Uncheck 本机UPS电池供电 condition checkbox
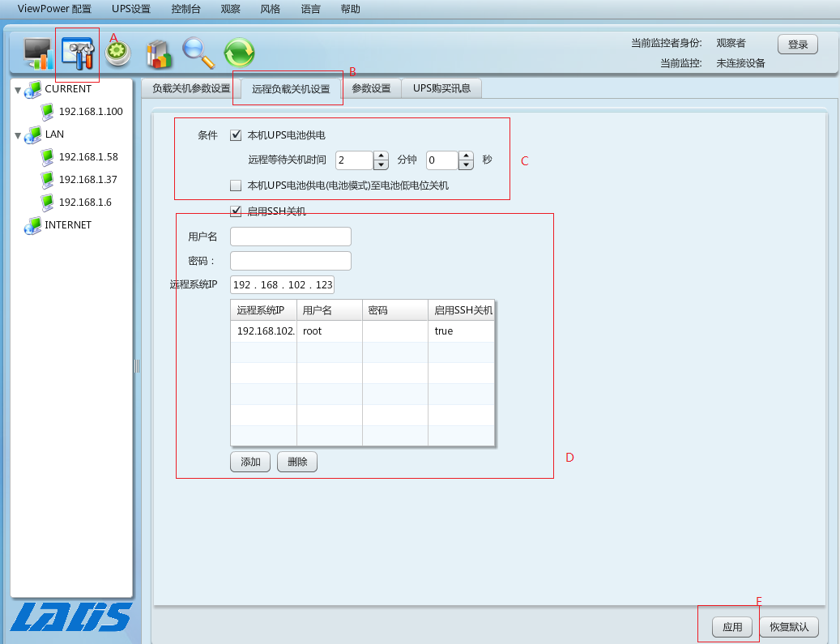The height and width of the screenshot is (644, 840). [x=236, y=135]
